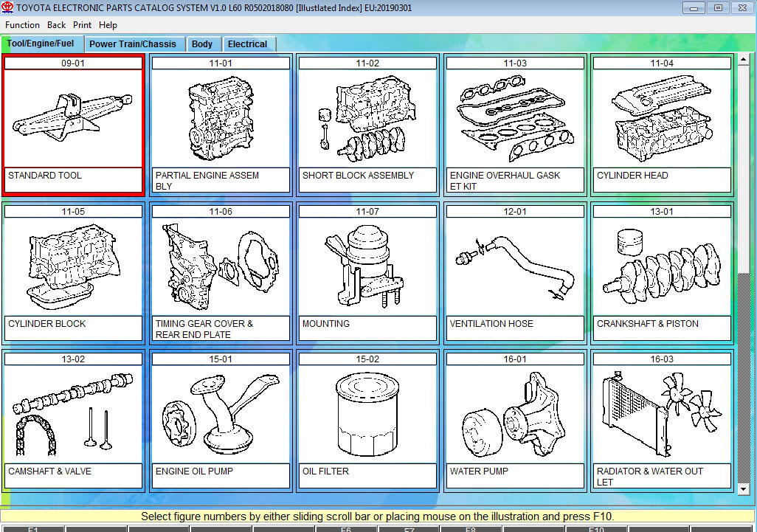
Task: Select the Standard Tool jack illustration
Action: pos(73,118)
